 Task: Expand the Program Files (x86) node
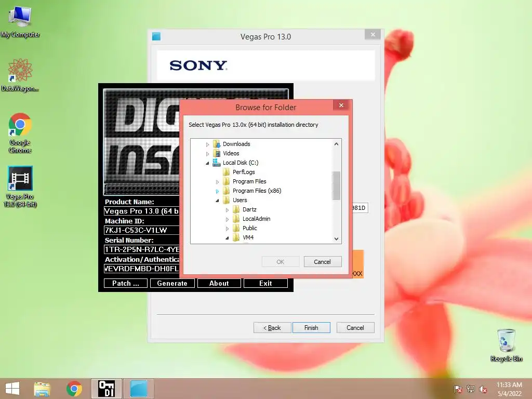click(217, 191)
